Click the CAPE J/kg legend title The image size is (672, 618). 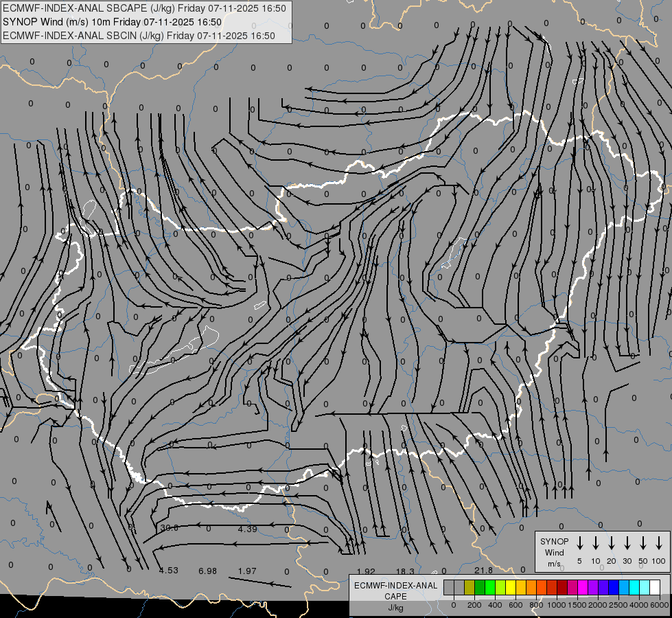(x=395, y=596)
